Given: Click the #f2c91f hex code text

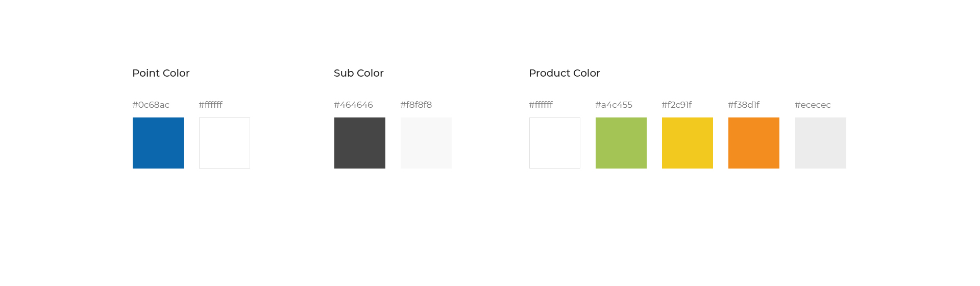Looking at the screenshot, I should coord(677,105).
